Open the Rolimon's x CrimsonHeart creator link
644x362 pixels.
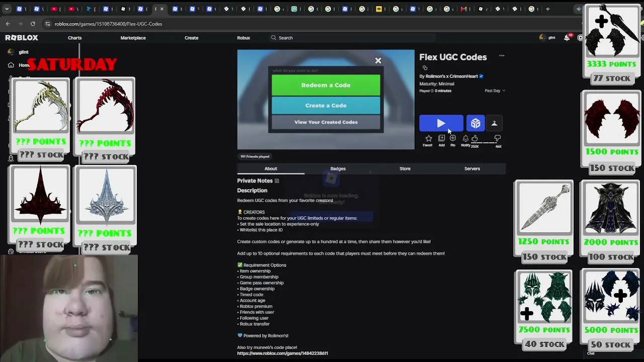452,76
